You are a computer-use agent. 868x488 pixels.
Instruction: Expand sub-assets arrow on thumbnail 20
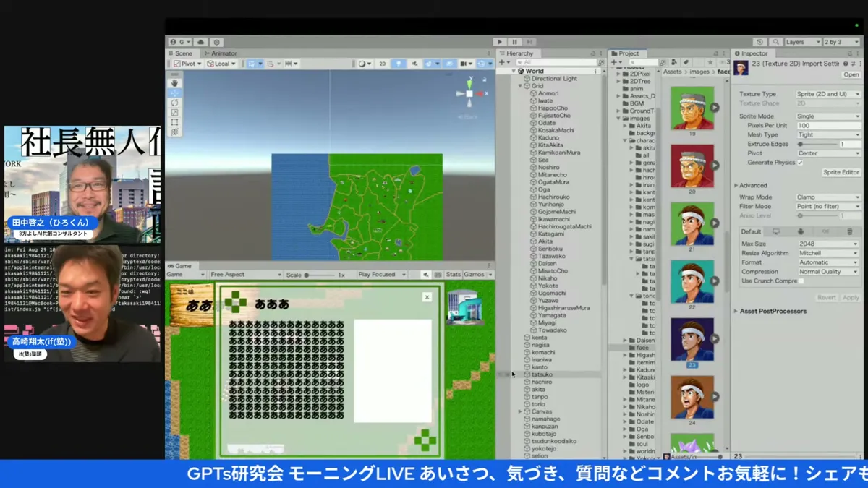point(715,166)
